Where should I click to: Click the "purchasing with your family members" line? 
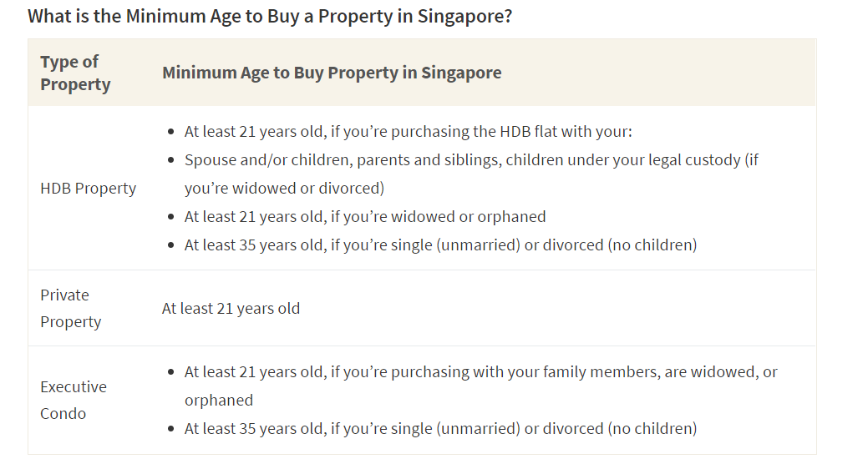[x=480, y=371]
